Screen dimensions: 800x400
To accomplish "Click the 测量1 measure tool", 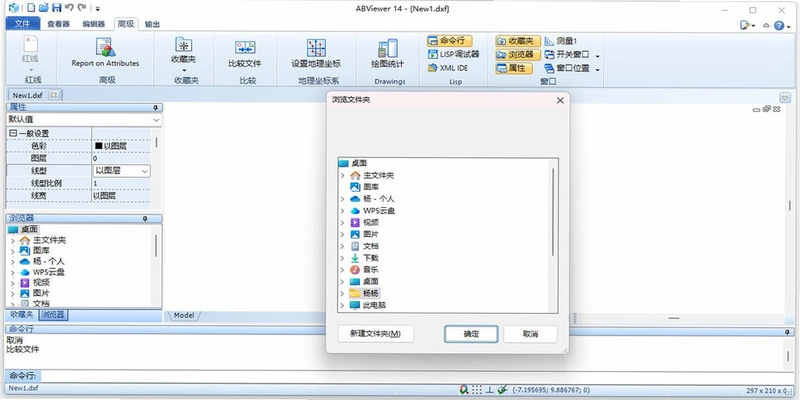I will tap(561, 41).
